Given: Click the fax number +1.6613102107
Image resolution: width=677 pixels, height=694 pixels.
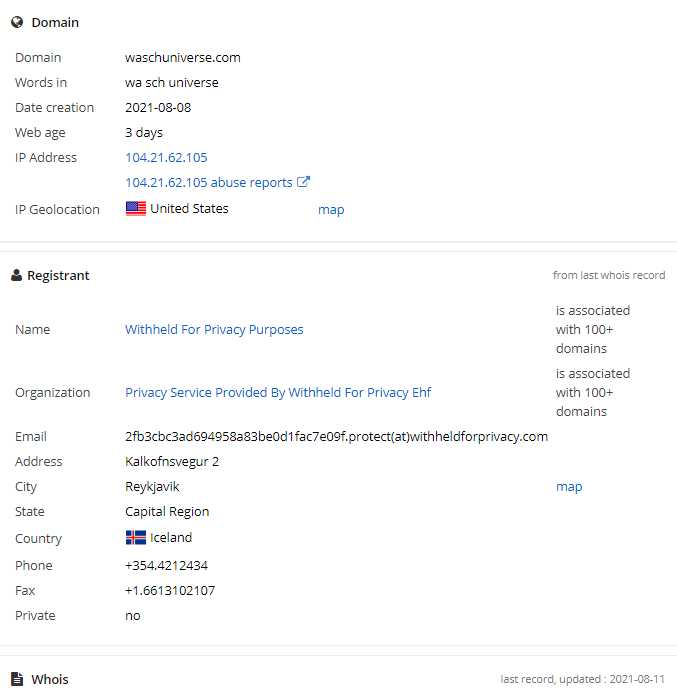Looking at the screenshot, I should (170, 590).
